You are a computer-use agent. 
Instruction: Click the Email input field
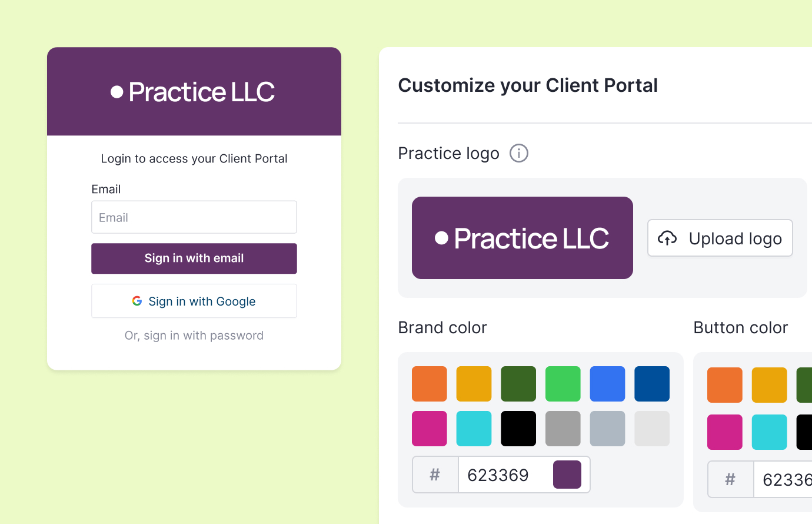click(x=194, y=217)
